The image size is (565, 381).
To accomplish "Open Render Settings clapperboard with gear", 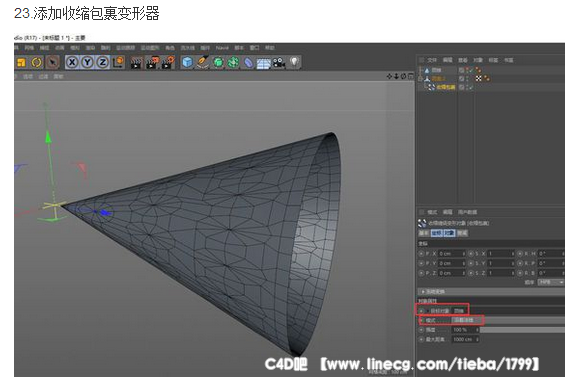I will (168, 62).
